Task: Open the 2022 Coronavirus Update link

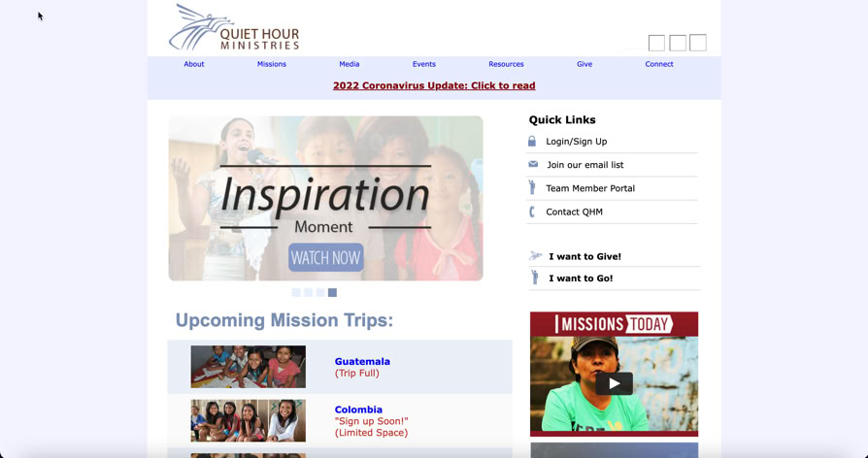Action: point(434,85)
